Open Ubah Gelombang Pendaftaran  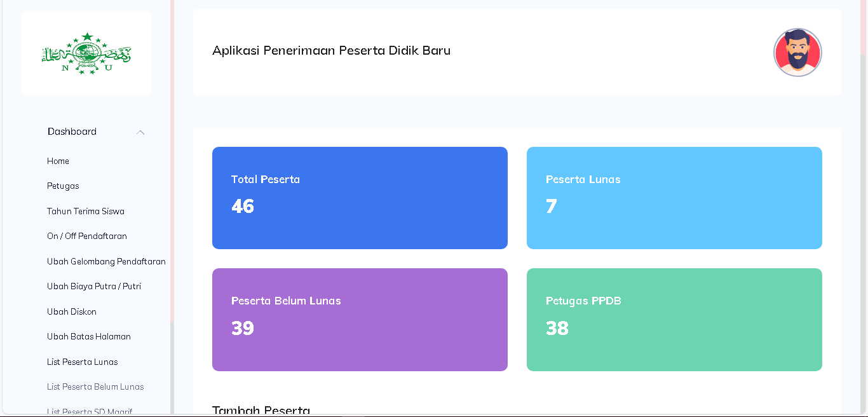point(105,261)
